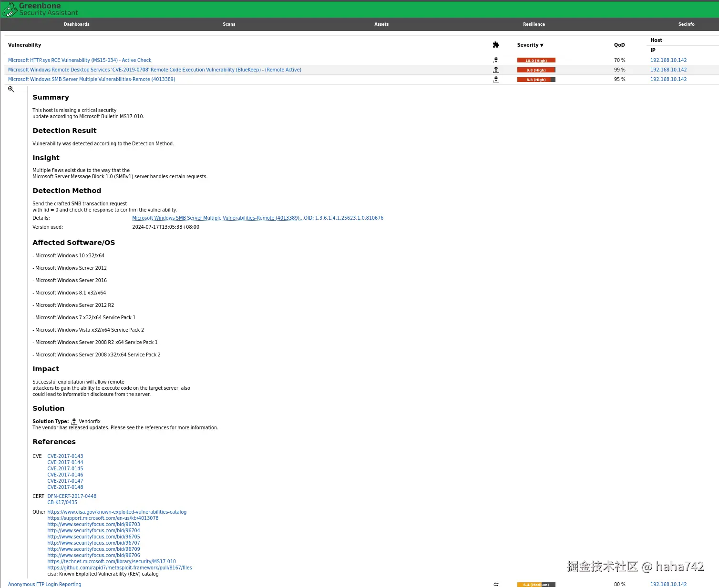This screenshot has height=588, width=719.
Task: Open Microsoft HTTP.sys RCE Vulnerability result
Action: pyautogui.click(x=80, y=60)
